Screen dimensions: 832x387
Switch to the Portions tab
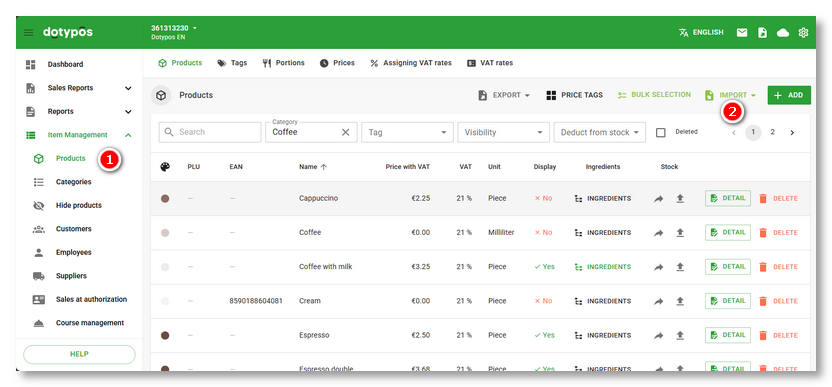(283, 63)
